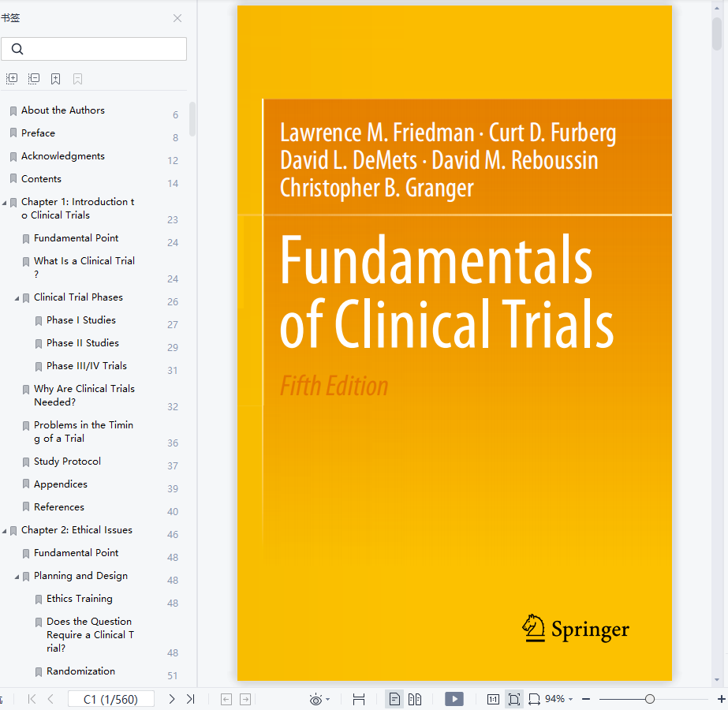Zoom out with the minus button

(586, 699)
